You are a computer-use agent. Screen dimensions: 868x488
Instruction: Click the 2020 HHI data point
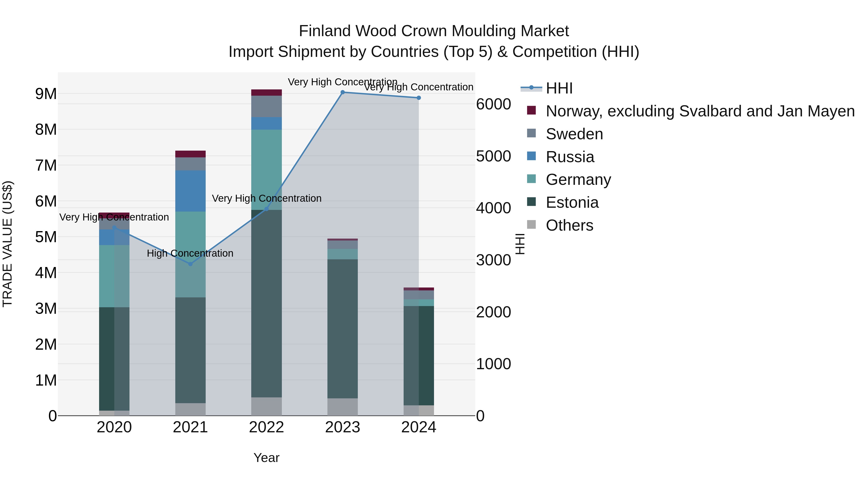114,228
